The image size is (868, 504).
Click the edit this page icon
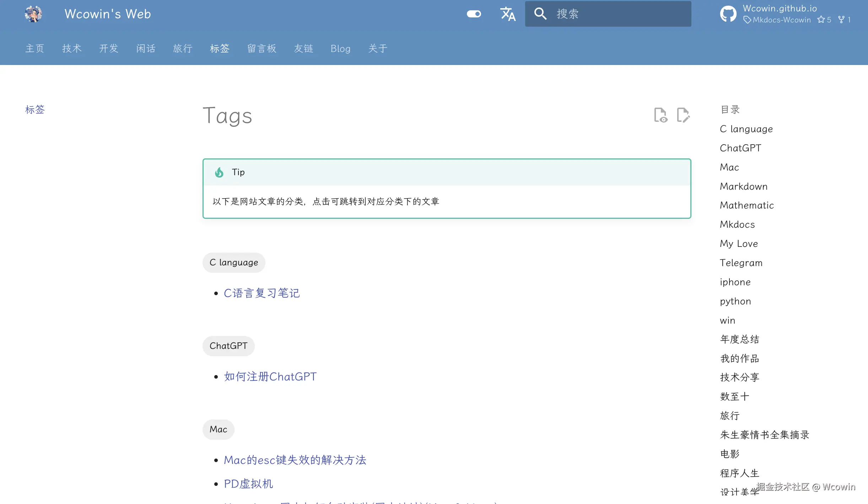[x=683, y=115]
